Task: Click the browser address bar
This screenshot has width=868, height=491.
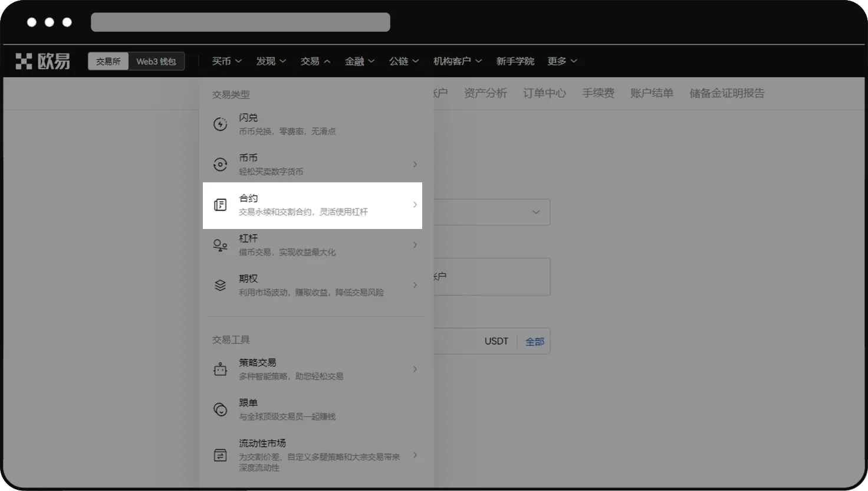Action: [240, 22]
